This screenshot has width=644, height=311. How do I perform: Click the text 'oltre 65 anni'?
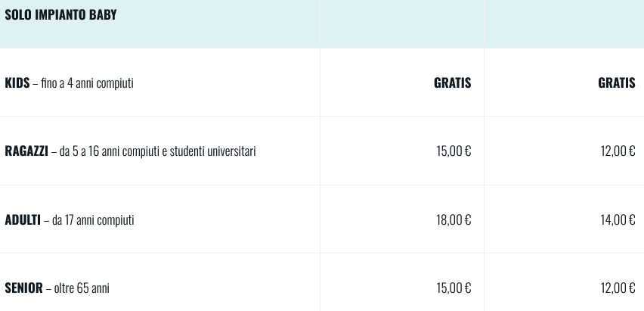[x=82, y=288]
